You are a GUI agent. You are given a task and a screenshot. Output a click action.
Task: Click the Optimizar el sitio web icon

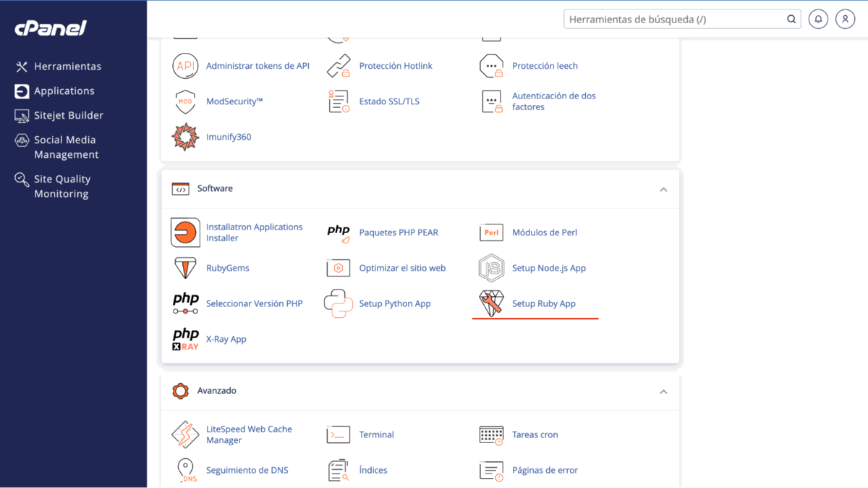coord(339,268)
